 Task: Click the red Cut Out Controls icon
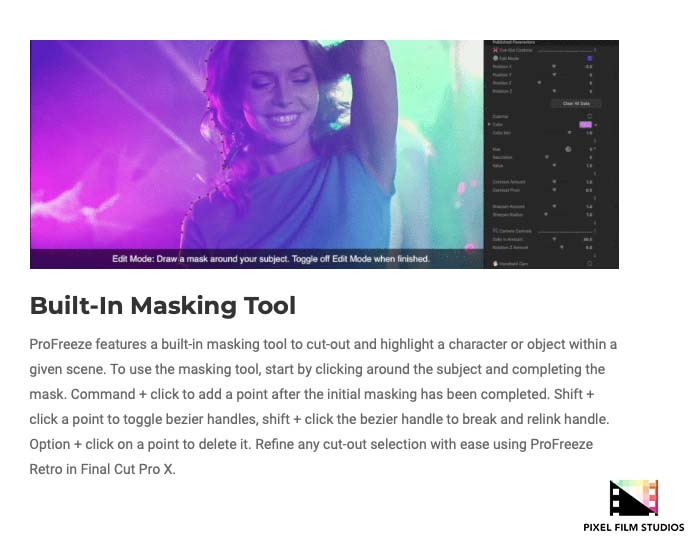pos(495,50)
